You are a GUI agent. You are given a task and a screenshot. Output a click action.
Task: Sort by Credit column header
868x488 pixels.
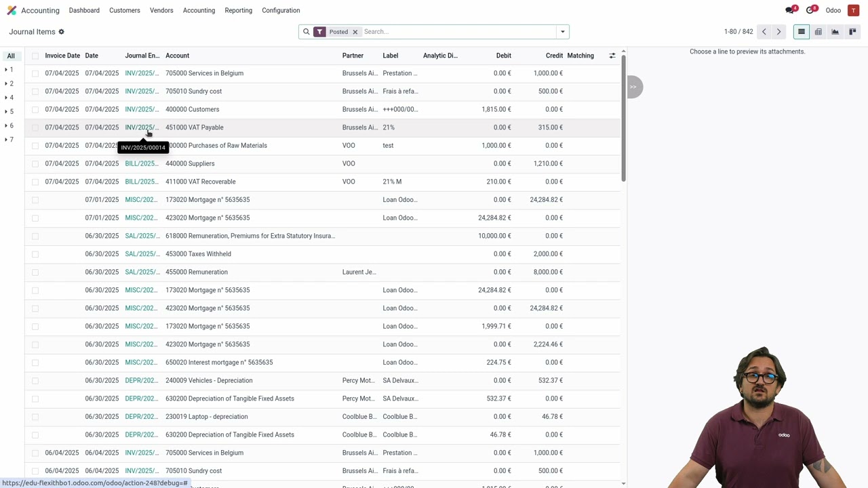coord(554,56)
